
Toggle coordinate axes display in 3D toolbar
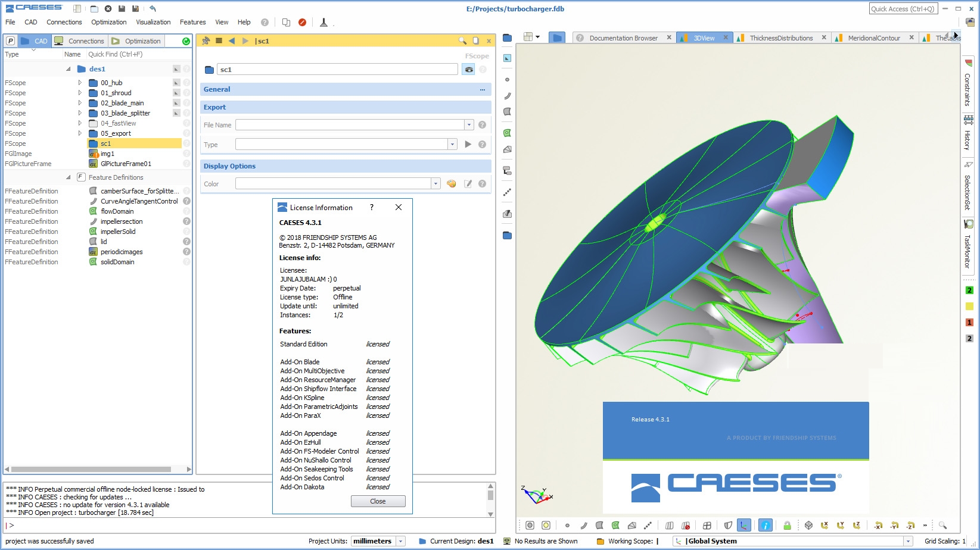pos(743,525)
